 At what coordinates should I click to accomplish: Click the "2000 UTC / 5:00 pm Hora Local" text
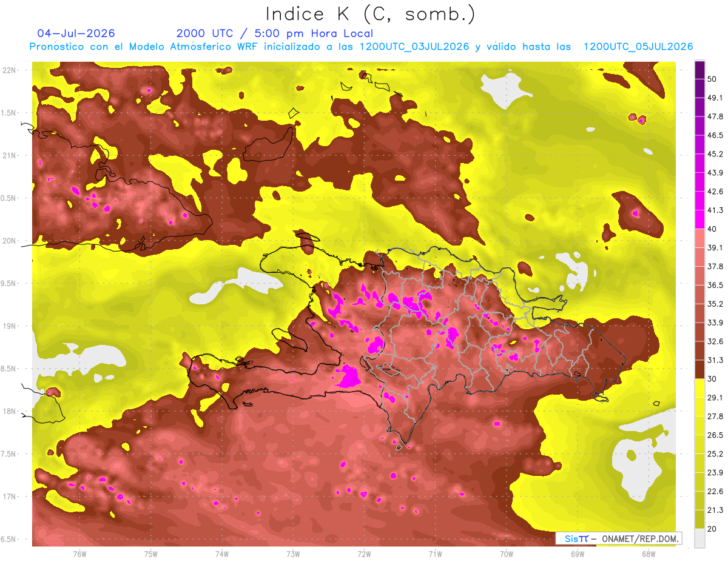[x=275, y=33]
